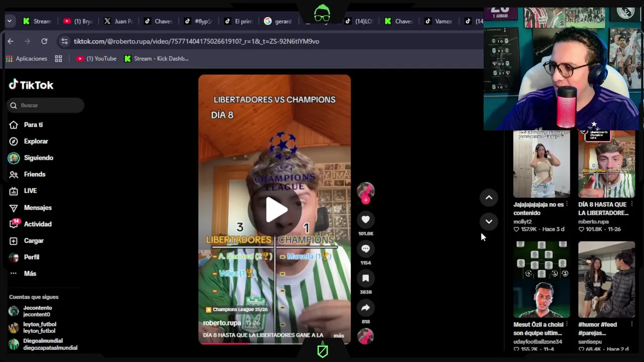Seek on the video progress bar
The height and width of the screenshot is (362, 644).
tap(274, 343)
